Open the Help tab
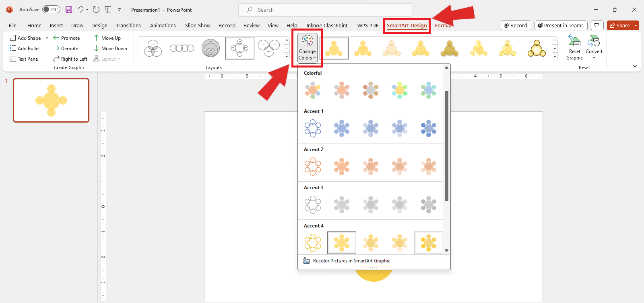This screenshot has width=644, height=303. (x=292, y=25)
